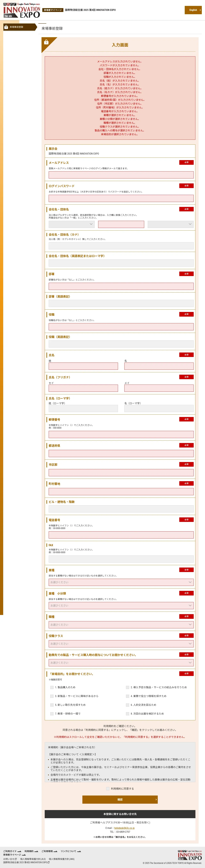Viewport: 205px width, 868px height.
Task: Open the helpdesk@k3c.co.jp email link
Action: click(x=124, y=828)
